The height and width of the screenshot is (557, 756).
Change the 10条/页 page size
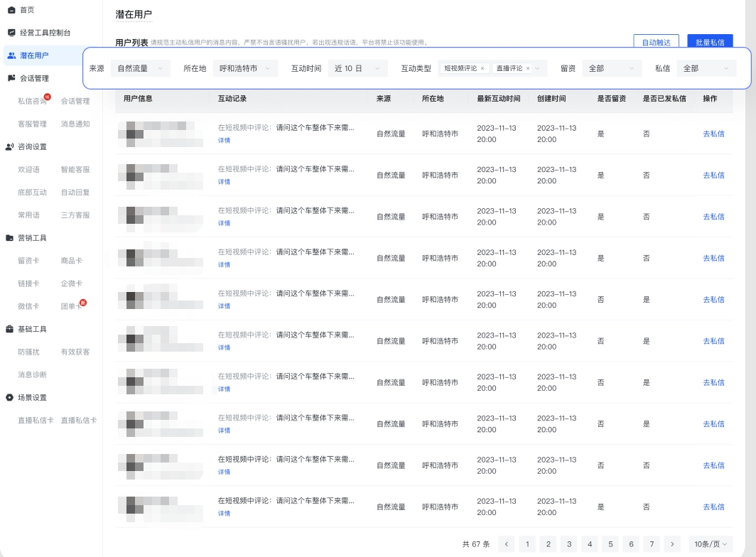point(711,544)
